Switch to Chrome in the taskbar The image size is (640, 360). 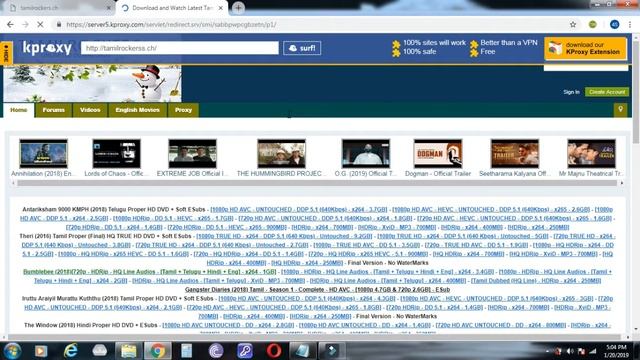click(x=157, y=351)
